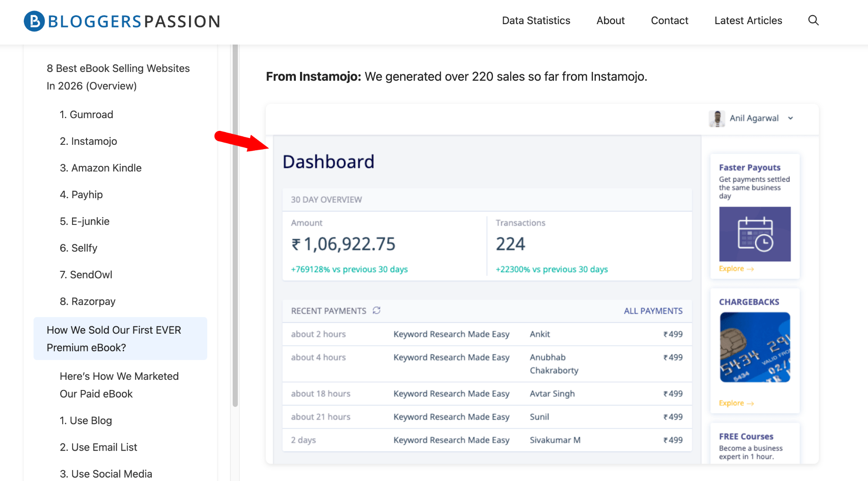This screenshot has width=868, height=481.
Task: Select the Avtar Singh payment row
Action: pos(487,393)
